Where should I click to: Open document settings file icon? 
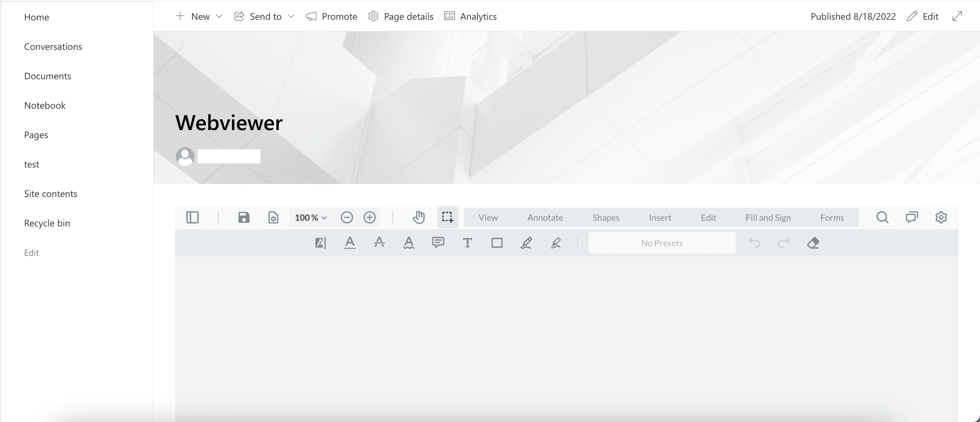coord(273,217)
